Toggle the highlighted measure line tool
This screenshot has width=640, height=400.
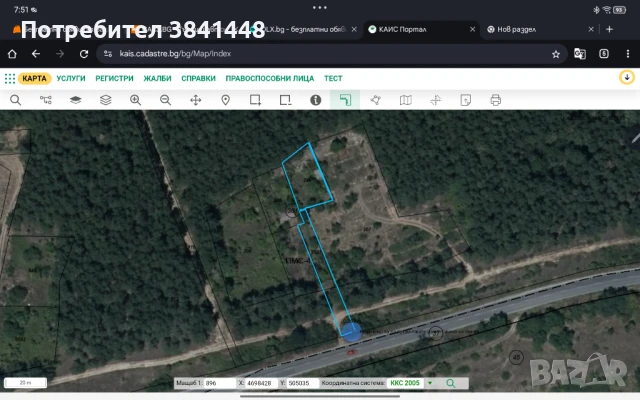point(345,100)
